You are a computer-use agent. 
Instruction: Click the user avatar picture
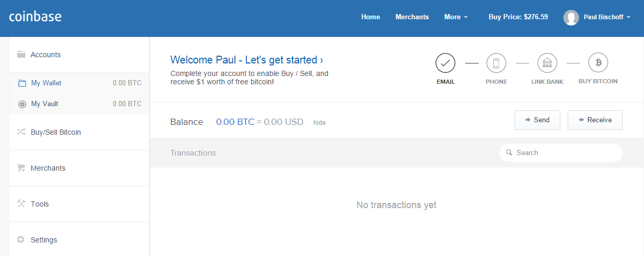(571, 17)
